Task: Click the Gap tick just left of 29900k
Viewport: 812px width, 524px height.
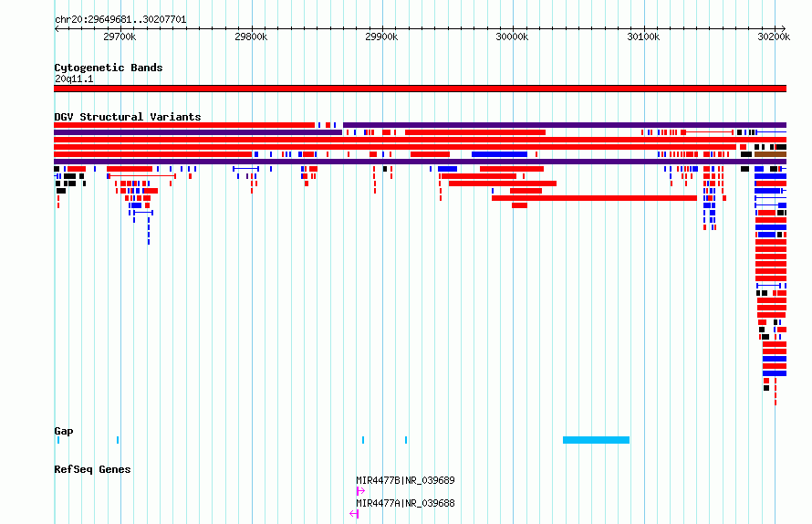Action: coord(363,440)
